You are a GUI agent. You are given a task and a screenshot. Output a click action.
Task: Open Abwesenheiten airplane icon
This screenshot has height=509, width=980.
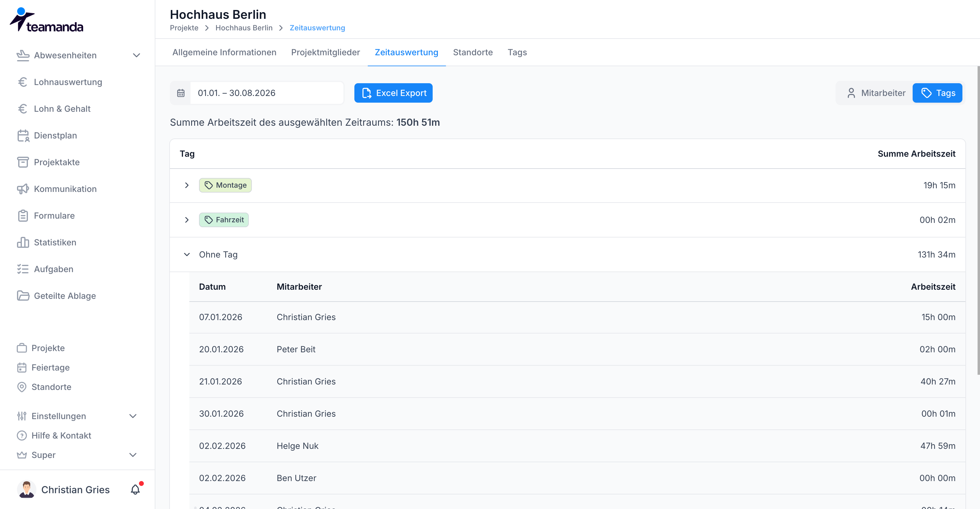[23, 55]
